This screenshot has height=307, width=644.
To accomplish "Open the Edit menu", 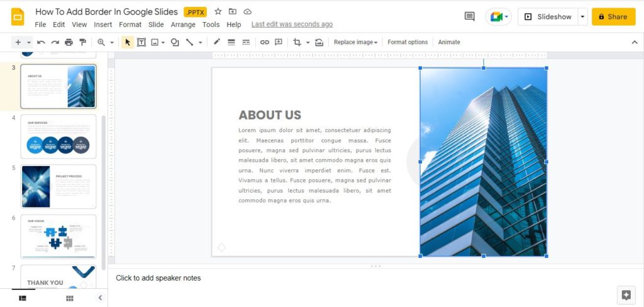I will click(58, 25).
